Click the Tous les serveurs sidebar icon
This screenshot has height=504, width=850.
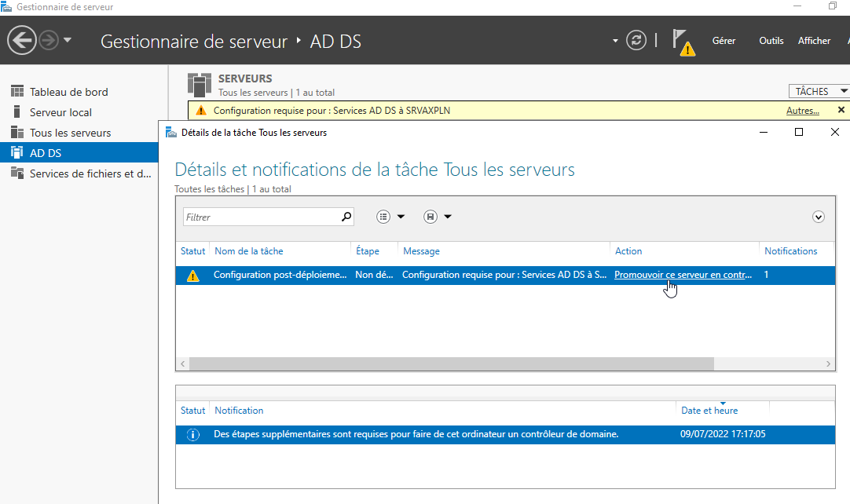(17, 132)
